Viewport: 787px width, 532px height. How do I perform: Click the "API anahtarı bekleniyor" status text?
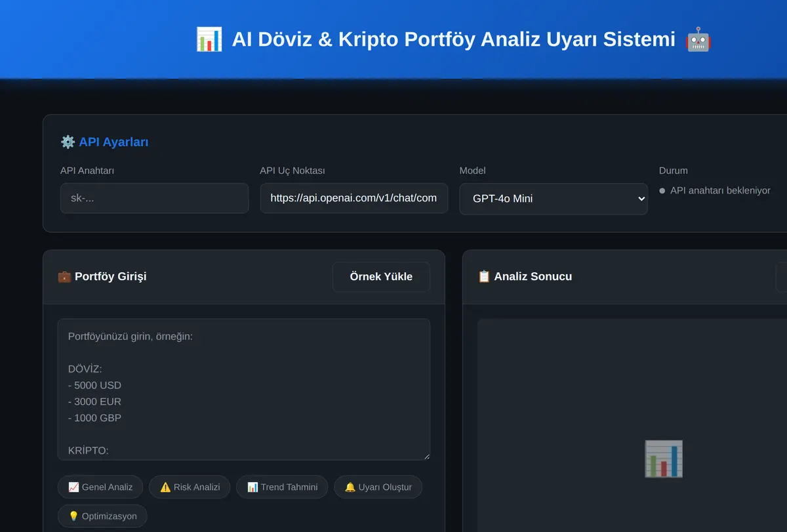(x=720, y=190)
